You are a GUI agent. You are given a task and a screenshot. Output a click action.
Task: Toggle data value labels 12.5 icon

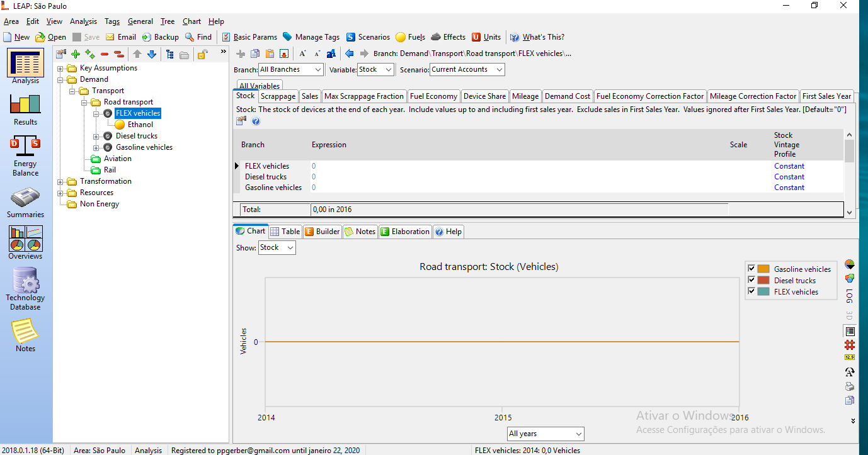point(850,357)
